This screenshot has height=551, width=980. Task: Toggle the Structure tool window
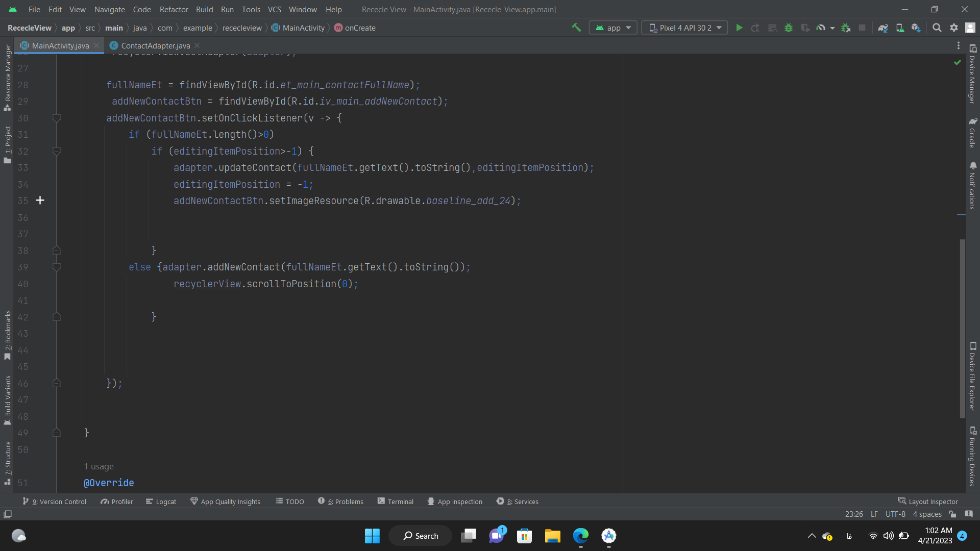tap(7, 463)
